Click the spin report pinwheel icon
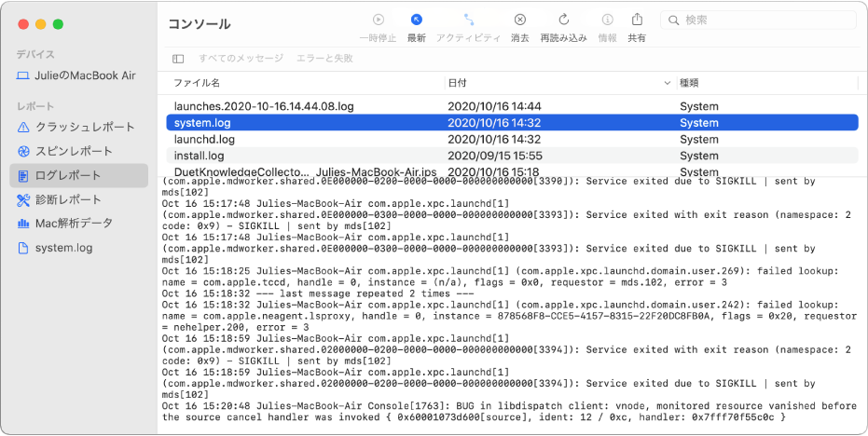Screen dimensions: 868x436 (x=23, y=152)
